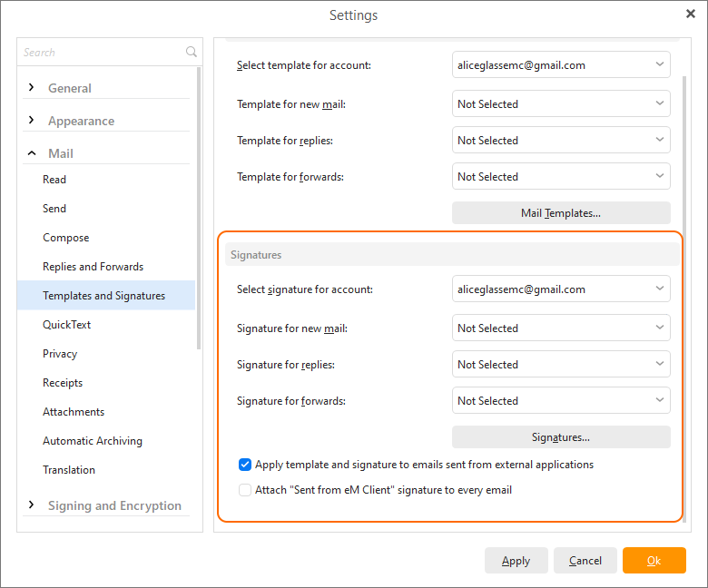708x588 pixels.
Task: Open the Compose settings page
Action: [x=66, y=238]
